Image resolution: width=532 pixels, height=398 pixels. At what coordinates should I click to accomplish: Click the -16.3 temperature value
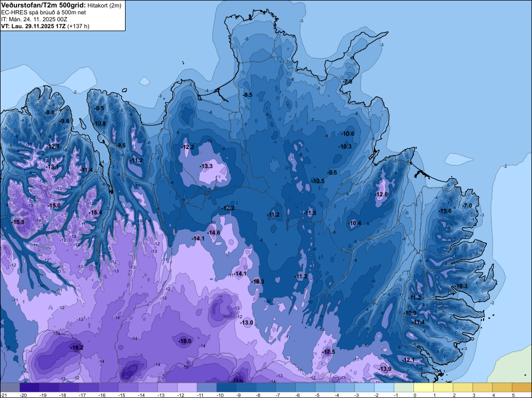point(258,281)
